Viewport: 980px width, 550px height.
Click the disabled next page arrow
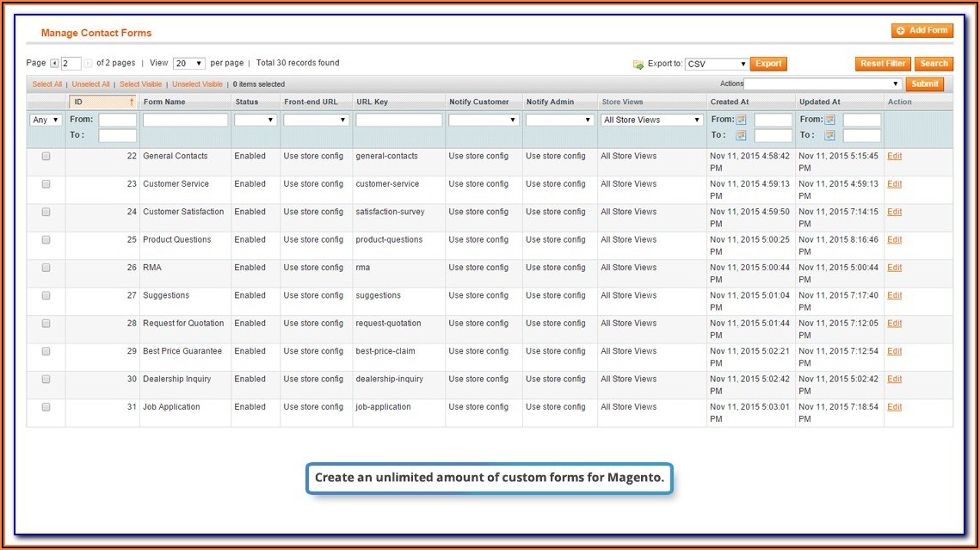pyautogui.click(x=88, y=64)
